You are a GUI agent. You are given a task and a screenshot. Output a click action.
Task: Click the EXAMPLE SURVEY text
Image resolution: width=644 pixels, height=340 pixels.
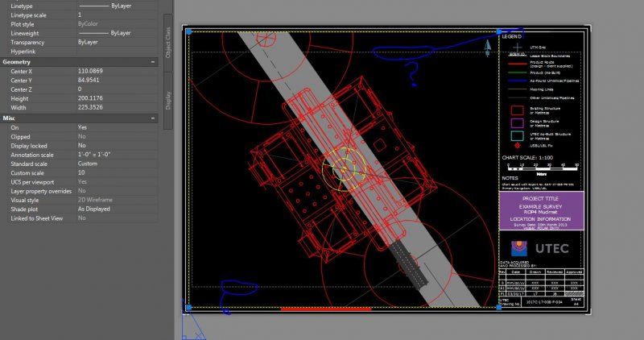coord(540,207)
